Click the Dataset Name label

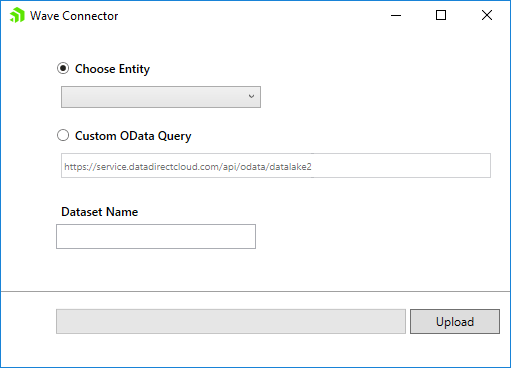tap(99, 212)
